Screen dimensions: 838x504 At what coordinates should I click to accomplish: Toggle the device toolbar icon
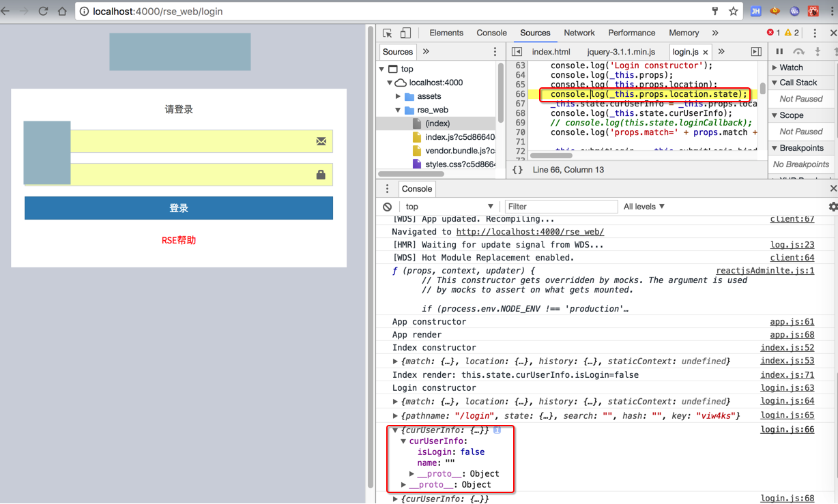coord(405,33)
